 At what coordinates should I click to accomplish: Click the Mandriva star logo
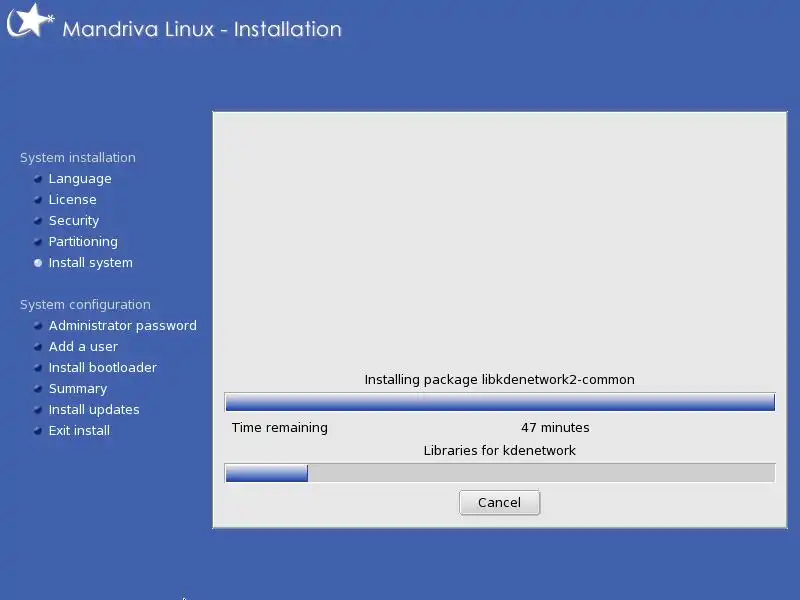tap(30, 21)
